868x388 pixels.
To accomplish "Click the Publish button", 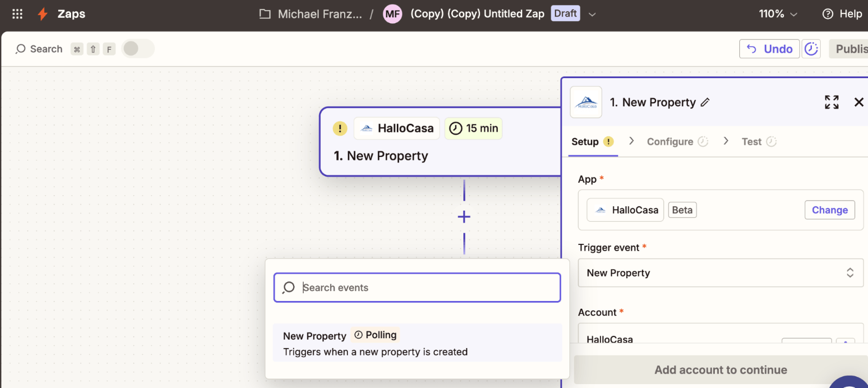I will tap(848, 49).
